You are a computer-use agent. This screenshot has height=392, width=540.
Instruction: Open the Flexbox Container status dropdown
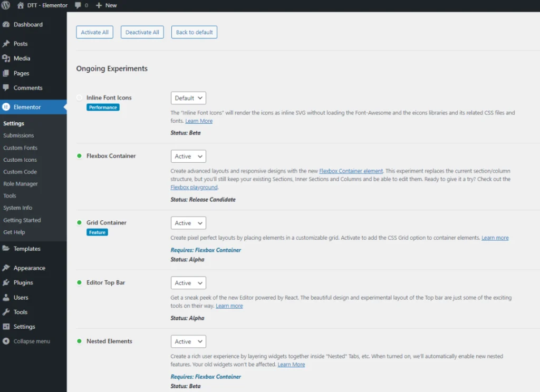pyautogui.click(x=188, y=156)
